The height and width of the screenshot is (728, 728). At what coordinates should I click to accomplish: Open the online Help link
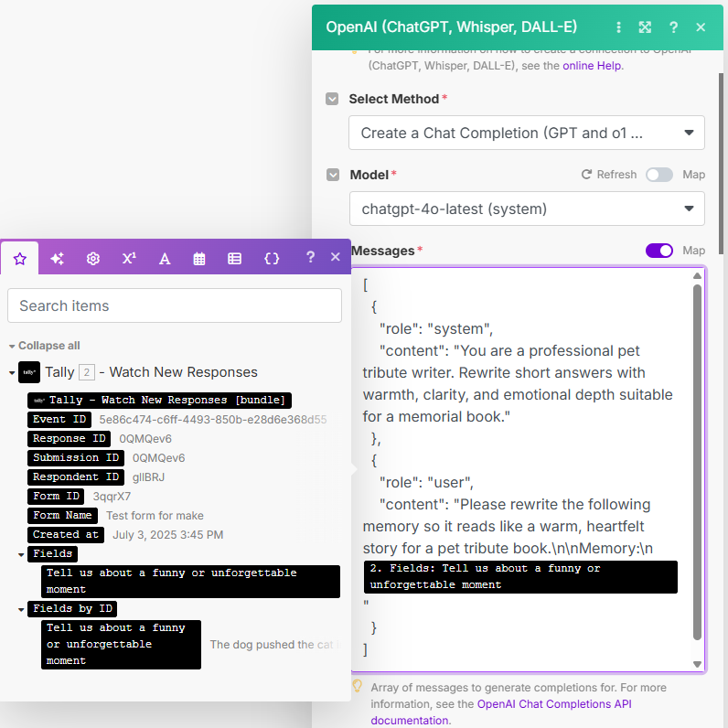pos(592,66)
